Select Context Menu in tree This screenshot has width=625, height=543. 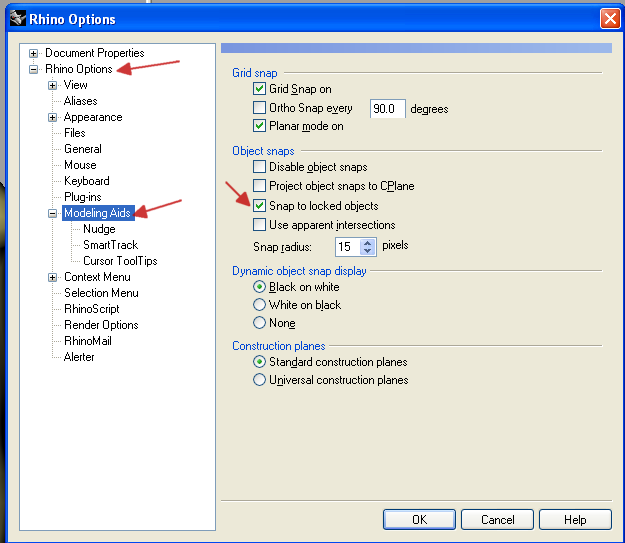(x=97, y=277)
